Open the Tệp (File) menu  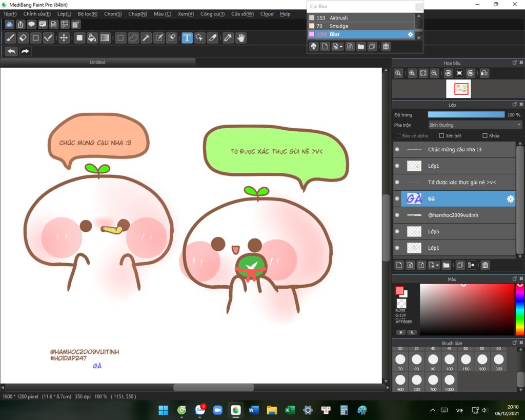tap(10, 14)
